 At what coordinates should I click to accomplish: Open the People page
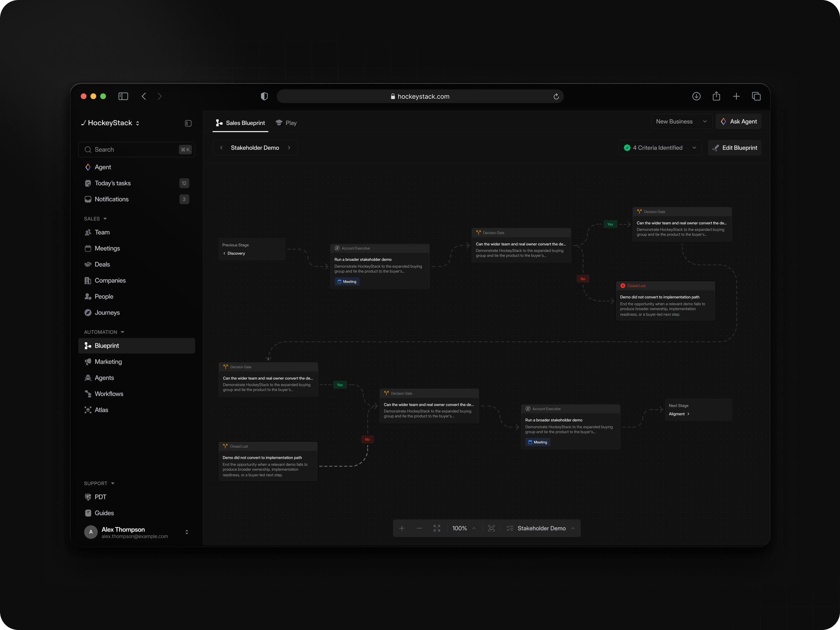tap(137, 296)
